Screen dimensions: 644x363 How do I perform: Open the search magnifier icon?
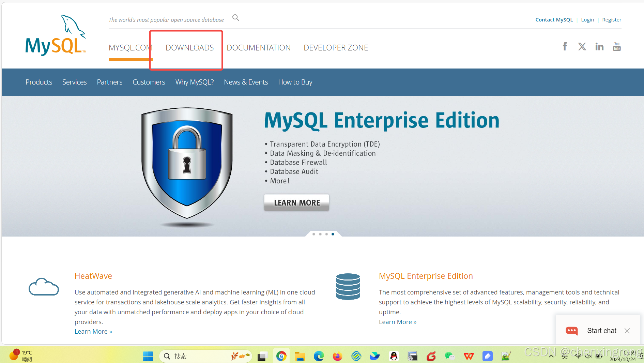coord(236,18)
